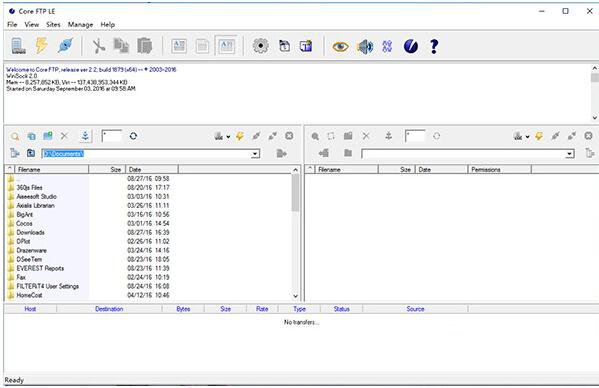Open remote panel site dropdown arrow
The image size is (599, 388).
527,137
